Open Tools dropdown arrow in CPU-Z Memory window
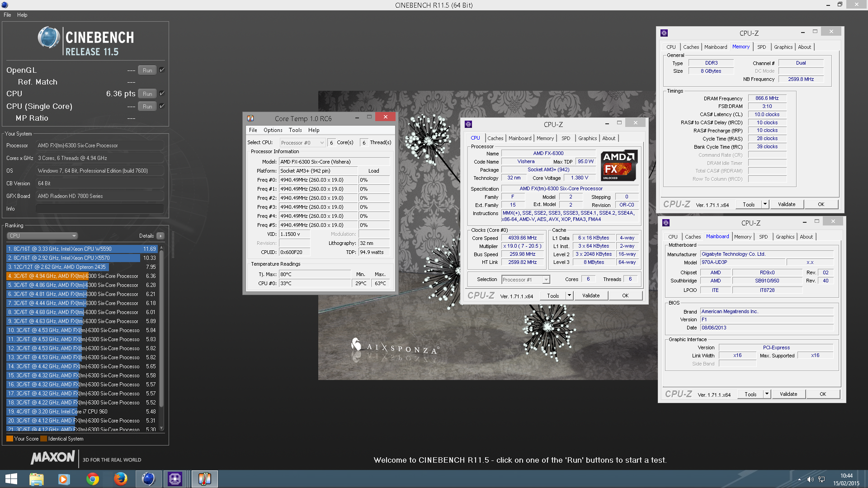The width and height of the screenshot is (868, 488). [765, 204]
